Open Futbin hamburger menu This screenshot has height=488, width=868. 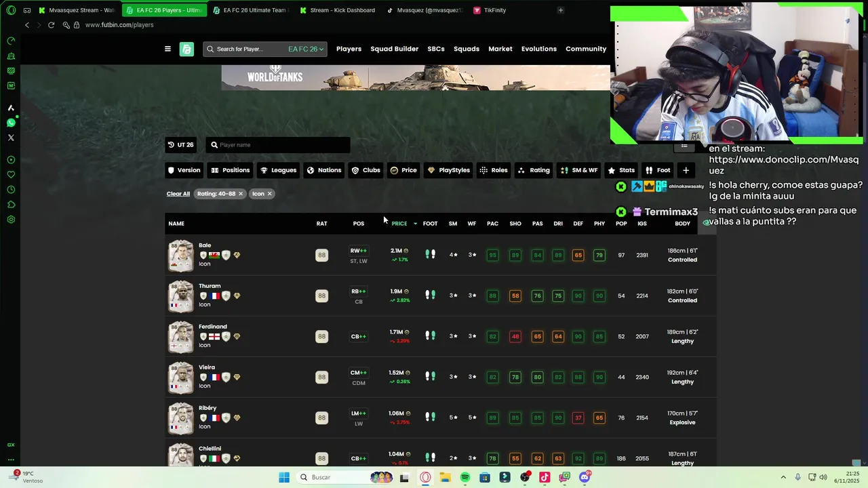tap(167, 49)
